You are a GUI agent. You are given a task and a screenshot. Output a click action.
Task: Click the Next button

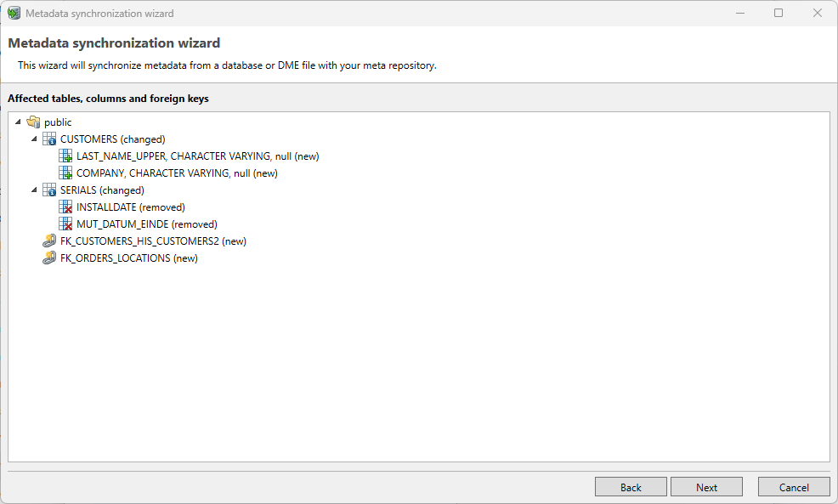point(706,486)
